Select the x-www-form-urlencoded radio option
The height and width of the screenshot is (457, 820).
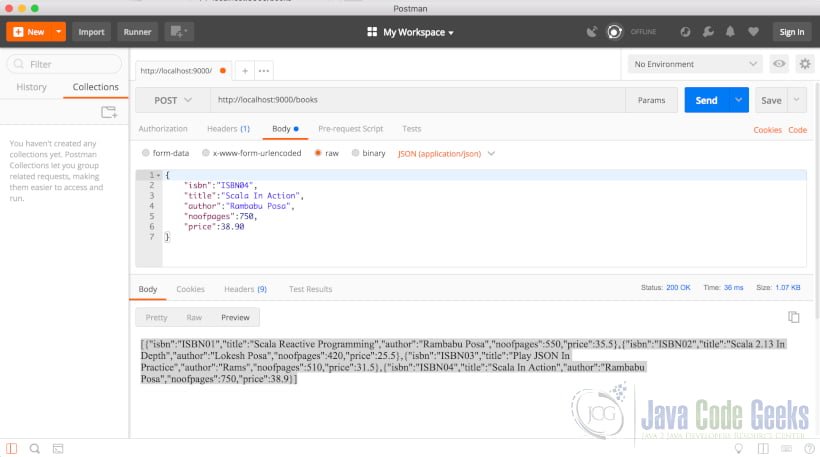pyautogui.click(x=206, y=153)
